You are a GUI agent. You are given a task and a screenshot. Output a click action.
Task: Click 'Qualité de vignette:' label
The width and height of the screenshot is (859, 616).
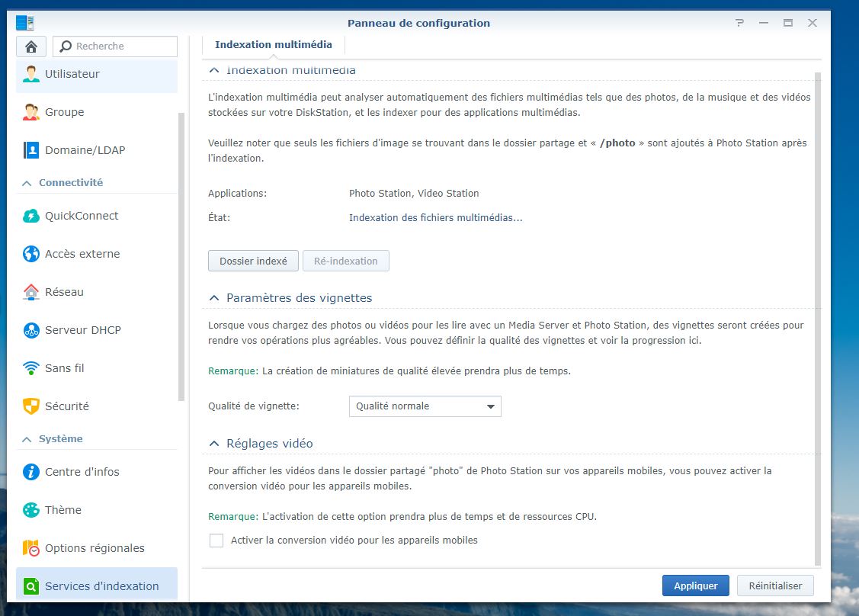click(x=254, y=406)
